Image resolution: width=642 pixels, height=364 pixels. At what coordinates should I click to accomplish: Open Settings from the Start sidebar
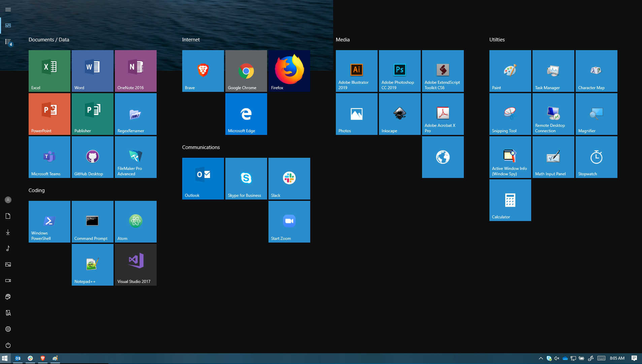coord(8,329)
